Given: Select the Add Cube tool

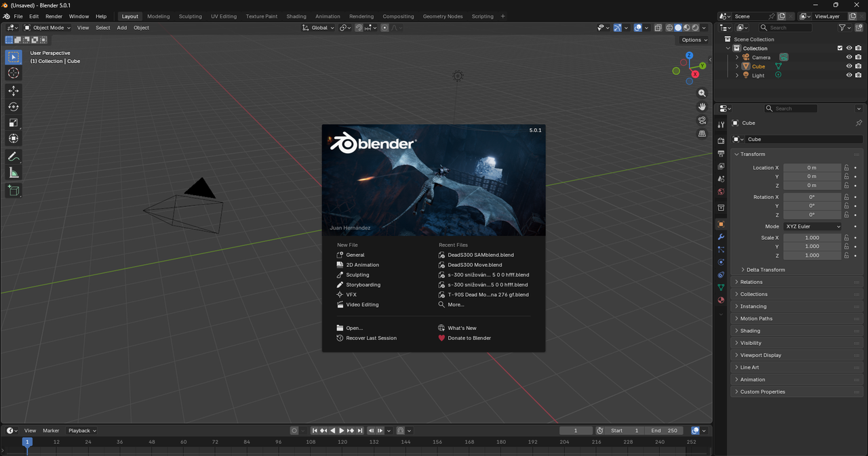Looking at the screenshot, I should pyautogui.click(x=14, y=191).
